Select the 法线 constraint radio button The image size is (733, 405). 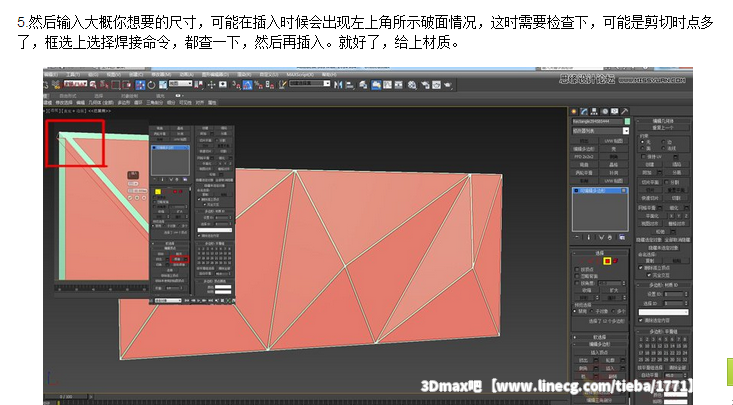664,148
